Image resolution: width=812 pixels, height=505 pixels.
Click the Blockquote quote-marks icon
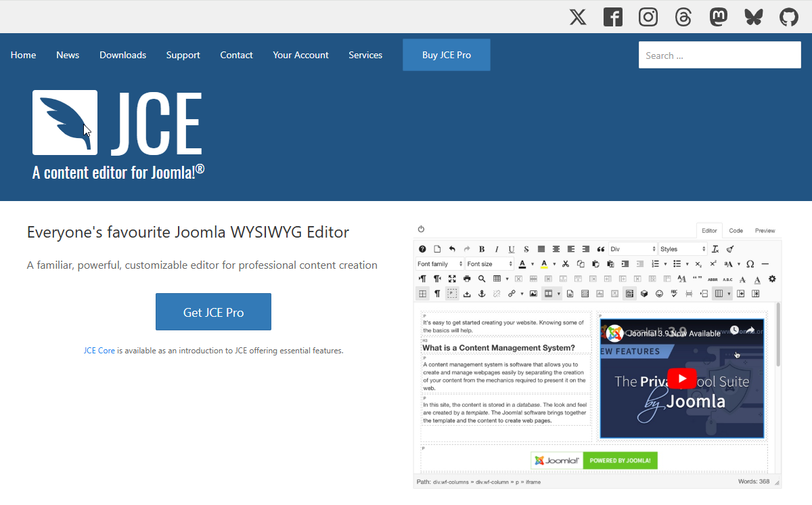pyautogui.click(x=601, y=249)
